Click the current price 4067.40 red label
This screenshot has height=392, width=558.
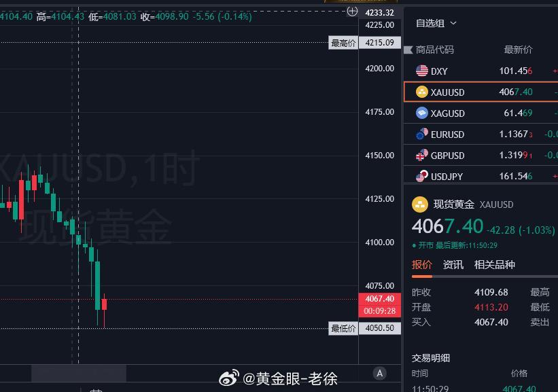(x=380, y=299)
